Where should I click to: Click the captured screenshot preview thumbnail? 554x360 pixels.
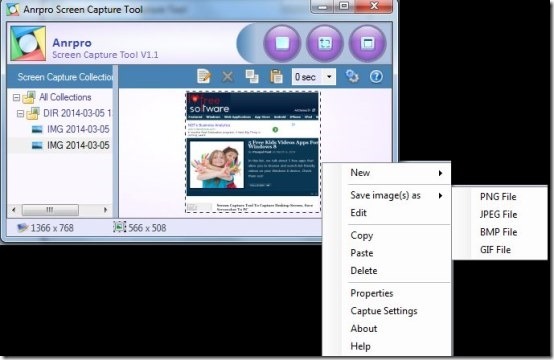[253, 152]
